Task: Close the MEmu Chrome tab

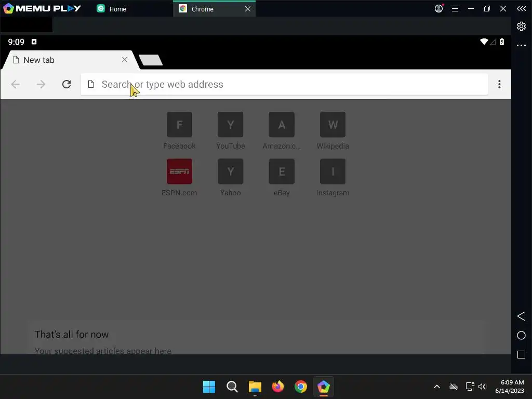Action: coord(248,9)
